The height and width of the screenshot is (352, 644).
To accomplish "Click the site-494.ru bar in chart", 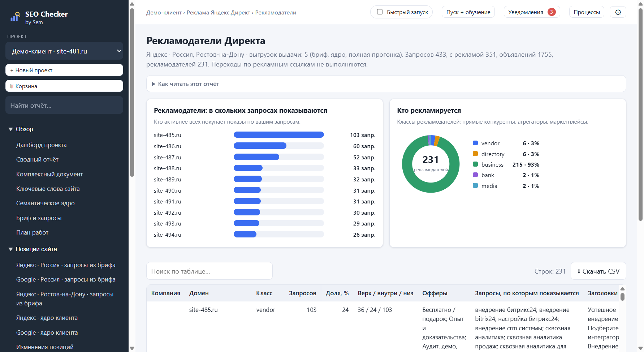I will tap(245, 235).
